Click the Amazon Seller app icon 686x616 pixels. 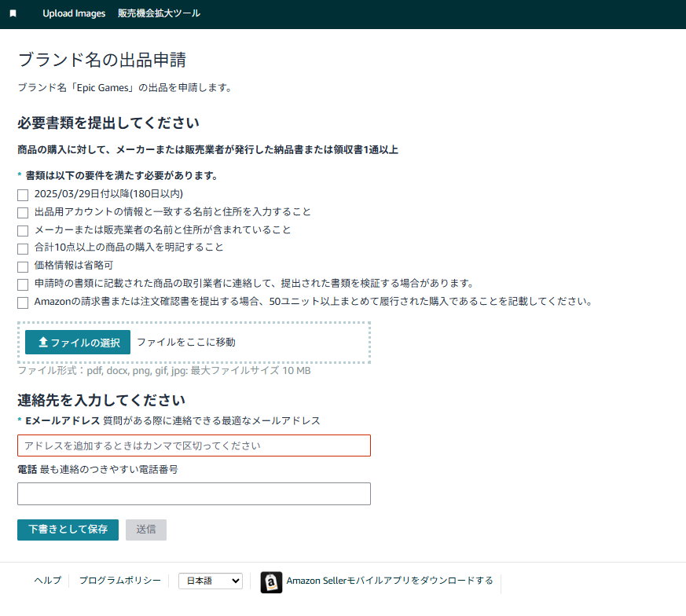coord(271,581)
